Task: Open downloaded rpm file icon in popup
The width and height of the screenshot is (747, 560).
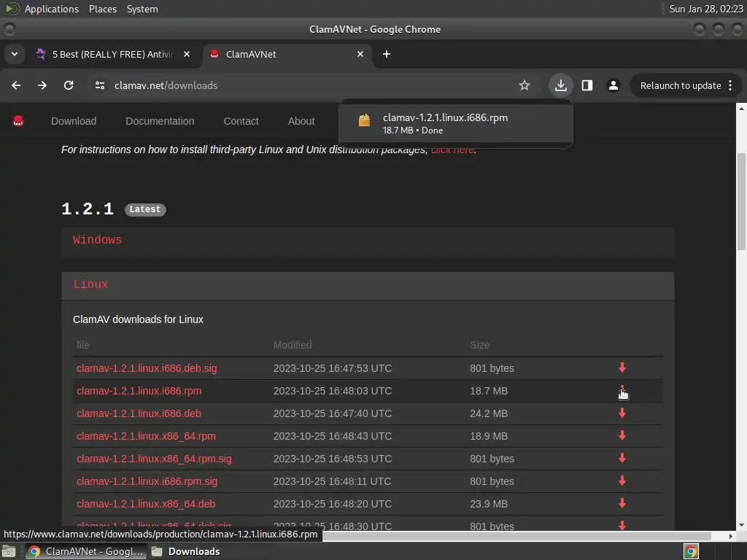Action: [364, 120]
